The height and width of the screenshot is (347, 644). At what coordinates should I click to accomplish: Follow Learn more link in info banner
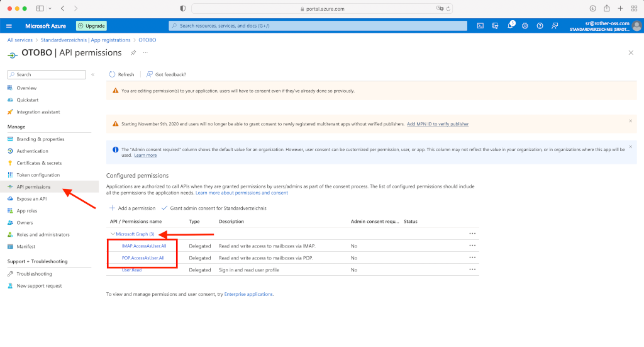pyautogui.click(x=145, y=155)
